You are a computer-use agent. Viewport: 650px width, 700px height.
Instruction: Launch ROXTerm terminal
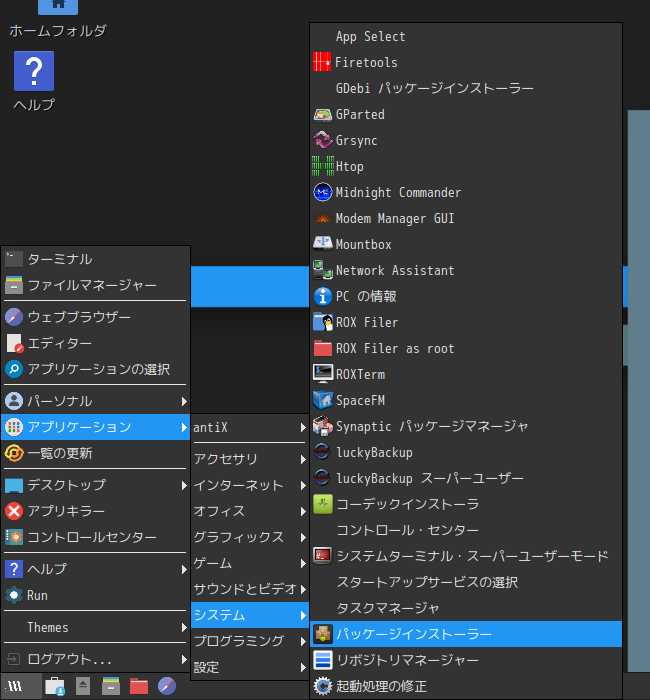pyautogui.click(x=466, y=374)
